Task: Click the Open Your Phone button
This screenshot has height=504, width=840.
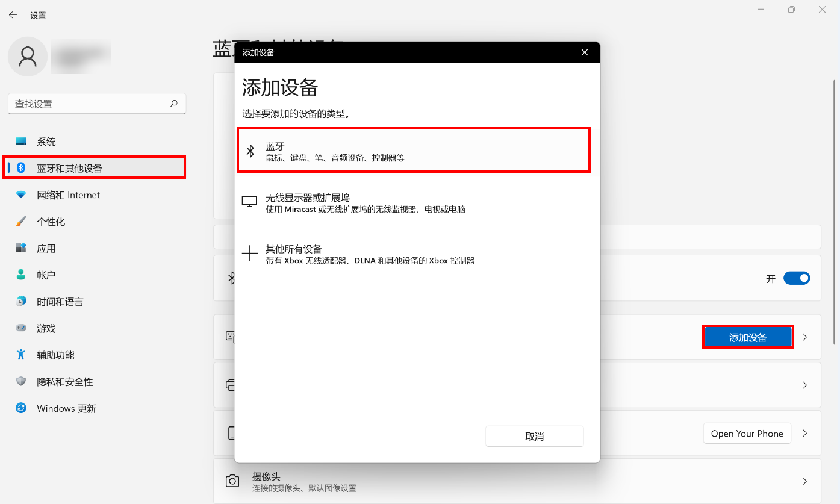Action: click(x=747, y=434)
